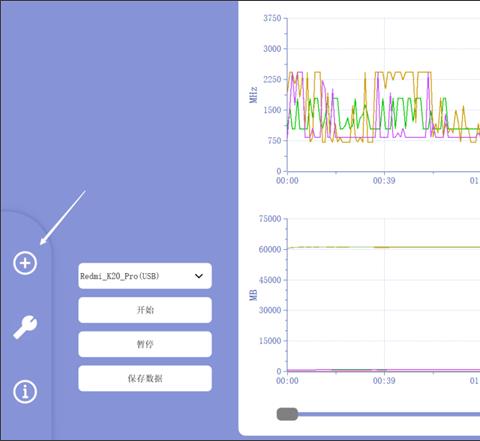480x441 pixels.
Task: Click the 保存数据 save data button
Action: point(145,378)
